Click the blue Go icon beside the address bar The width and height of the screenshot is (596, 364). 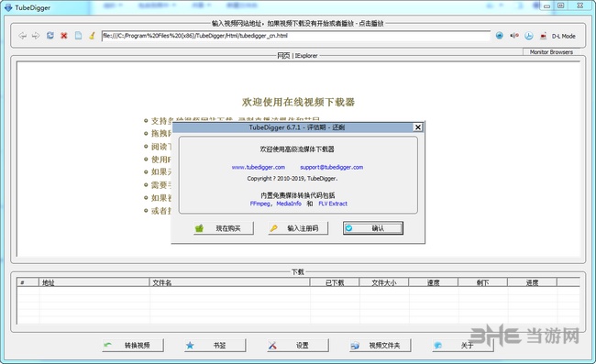[500, 36]
